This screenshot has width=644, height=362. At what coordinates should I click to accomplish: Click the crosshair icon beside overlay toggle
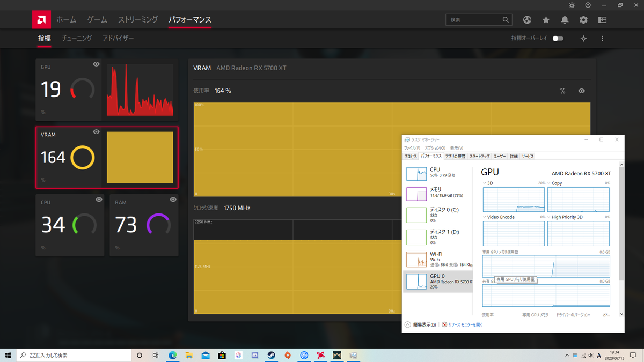pyautogui.click(x=584, y=39)
